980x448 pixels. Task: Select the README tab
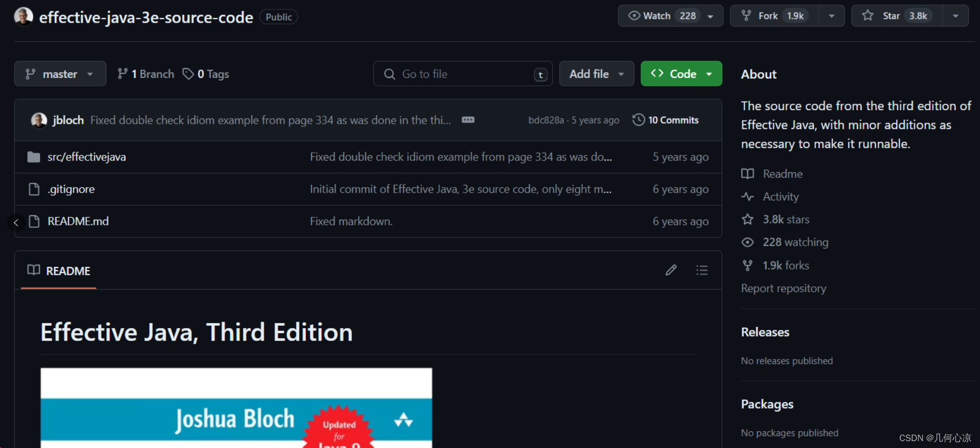pos(58,271)
